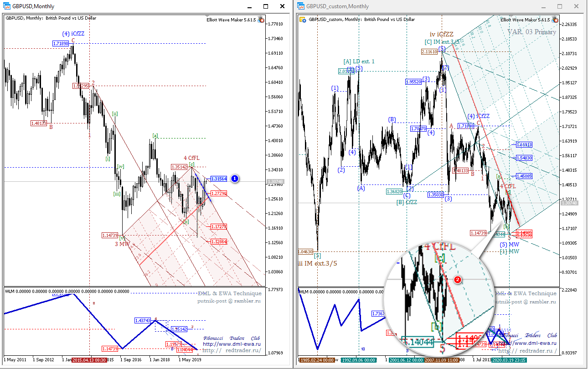Select the 1.35142 label near 4 CfFL in GBPUSD main chart
Image resolution: width=588 pixels, height=369 pixels.
click(x=179, y=167)
